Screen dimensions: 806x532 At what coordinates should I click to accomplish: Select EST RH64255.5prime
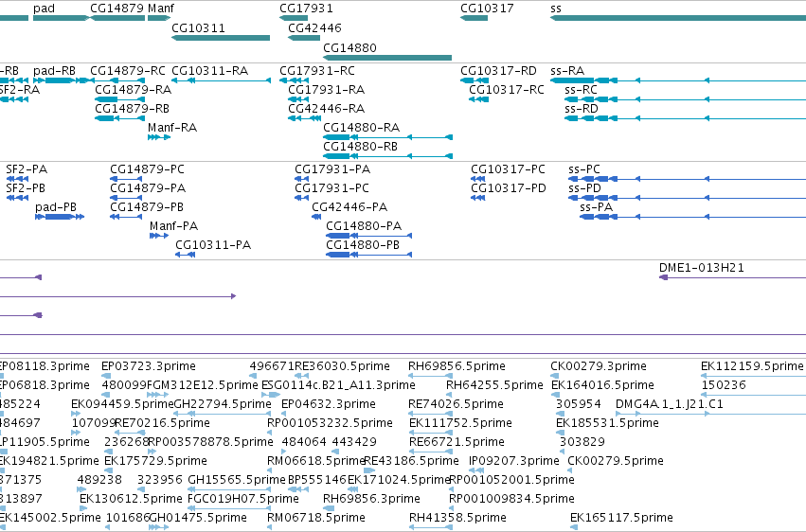point(494,385)
